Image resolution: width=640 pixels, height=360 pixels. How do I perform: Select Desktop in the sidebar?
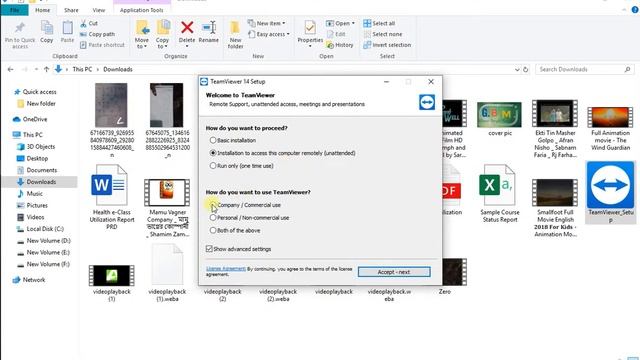point(37,158)
